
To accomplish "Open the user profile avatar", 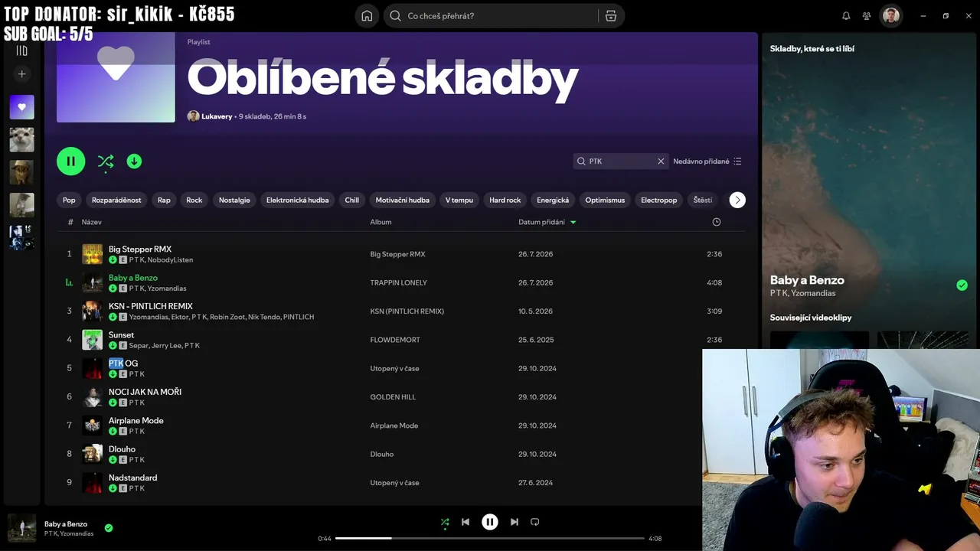I will 890,16.
